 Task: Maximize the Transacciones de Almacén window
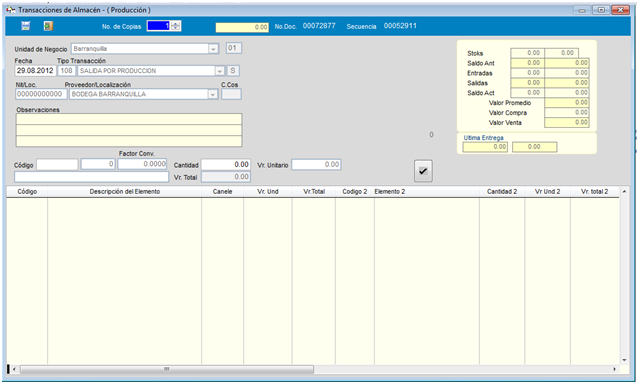tap(601, 10)
